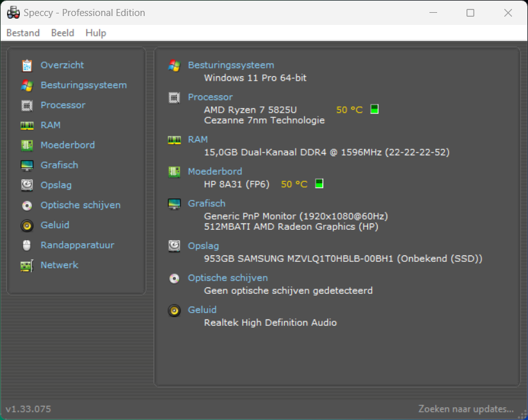The image size is (528, 420).
Task: Click the Moederbord heading link in summary
Action: 215,172
